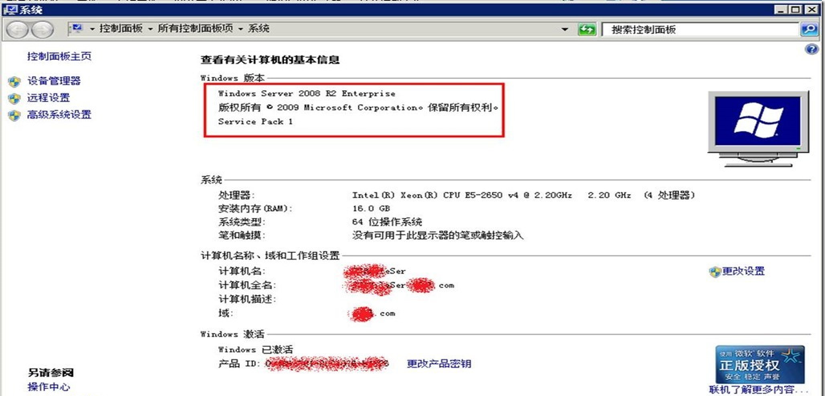This screenshot has width=825, height=396.
Task: Click the shield icon next to 远程设置
Action: 14,98
